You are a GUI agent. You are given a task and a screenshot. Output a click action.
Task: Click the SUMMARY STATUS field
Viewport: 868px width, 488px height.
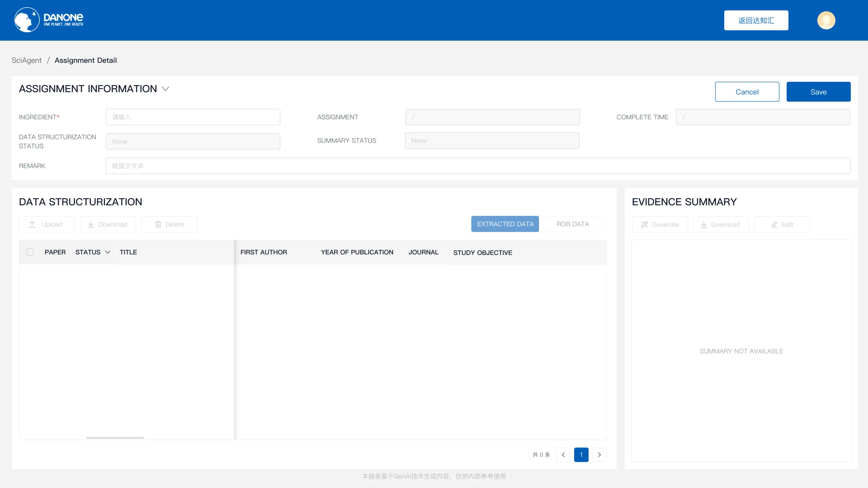492,141
